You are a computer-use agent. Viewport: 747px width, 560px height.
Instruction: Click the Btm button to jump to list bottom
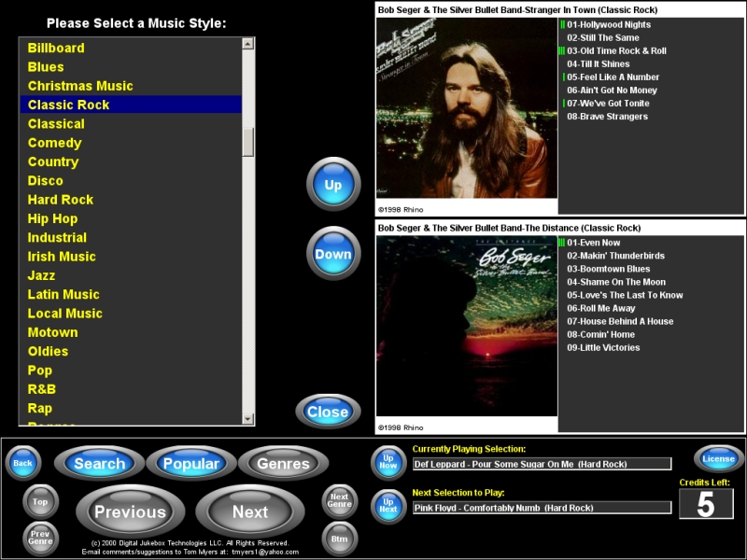340,539
